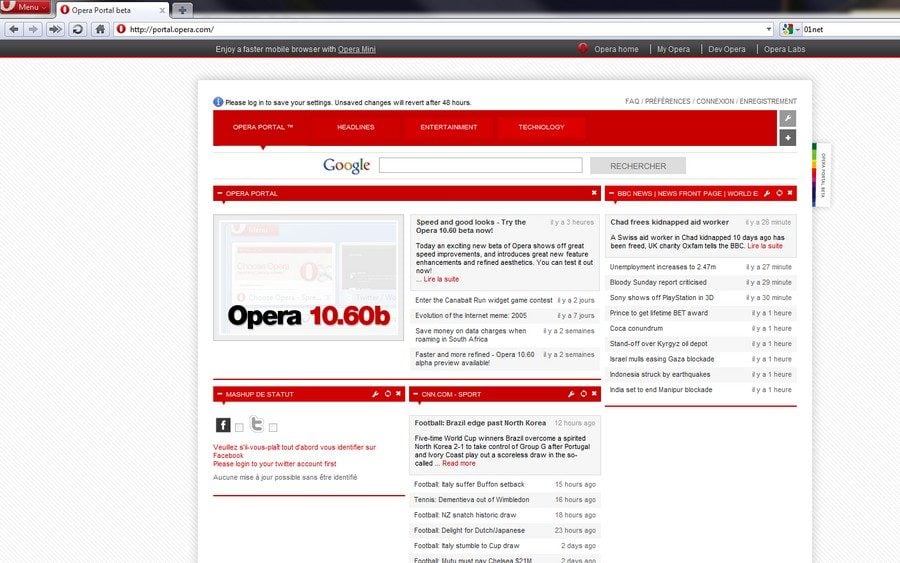The height and width of the screenshot is (563, 900).
Task: Add a module with the plus button
Action: [x=787, y=138]
